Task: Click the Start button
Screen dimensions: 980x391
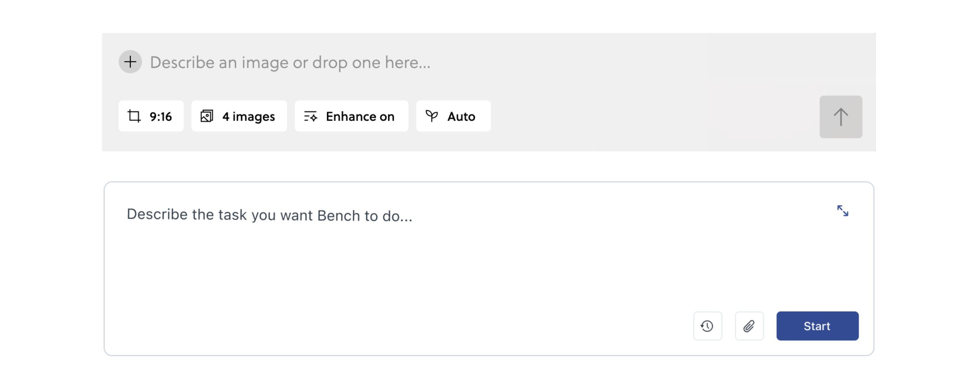Action: [x=817, y=326]
